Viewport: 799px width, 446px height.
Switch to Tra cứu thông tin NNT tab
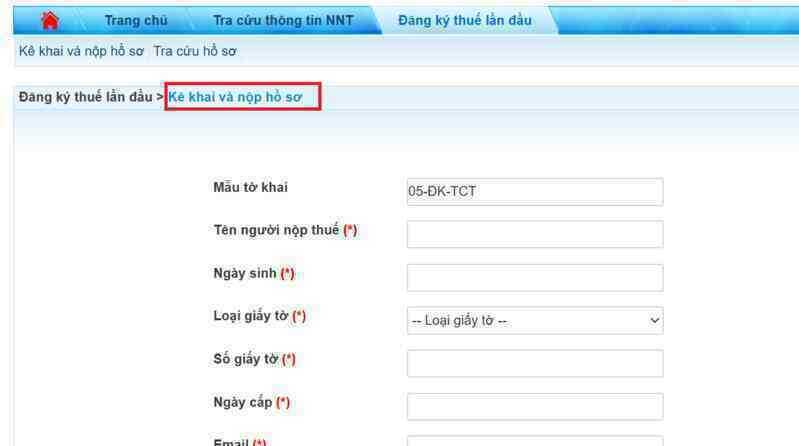(283, 20)
